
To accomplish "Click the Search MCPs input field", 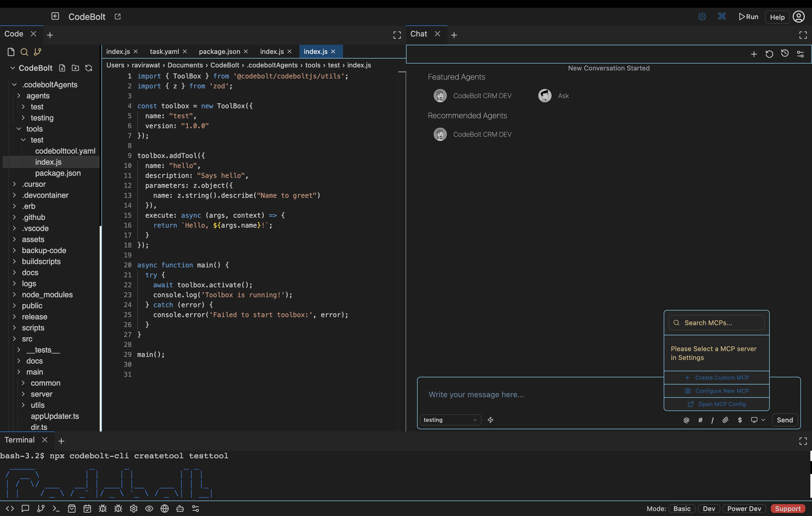I will [x=716, y=323].
